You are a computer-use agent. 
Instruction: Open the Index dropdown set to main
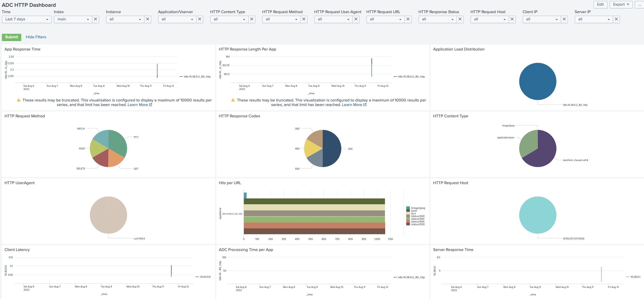[x=73, y=19]
